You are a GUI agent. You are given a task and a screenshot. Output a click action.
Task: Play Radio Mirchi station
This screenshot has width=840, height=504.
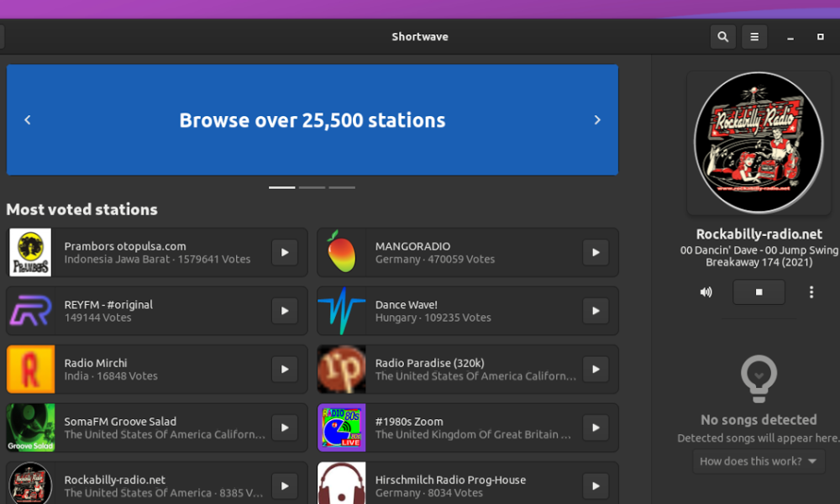pyautogui.click(x=285, y=369)
